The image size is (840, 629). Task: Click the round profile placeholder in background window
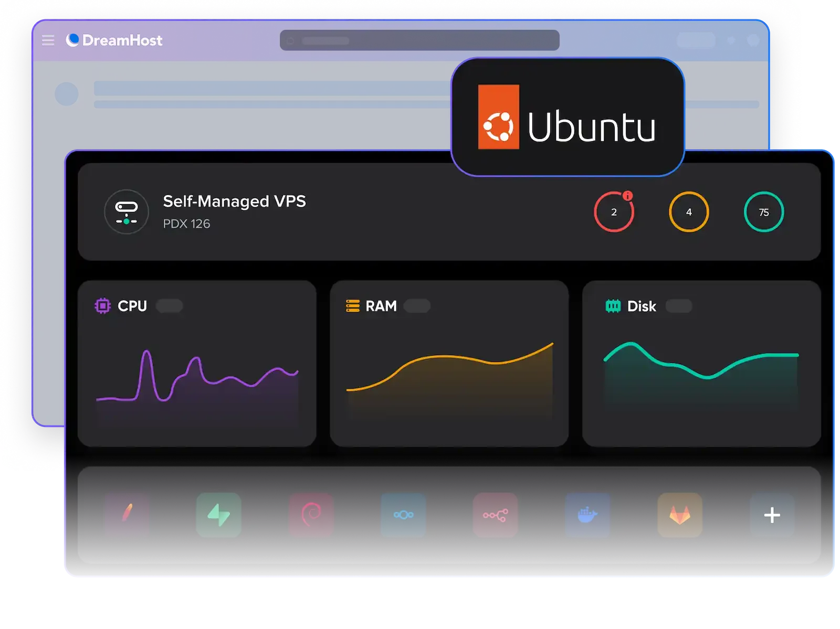(x=67, y=94)
